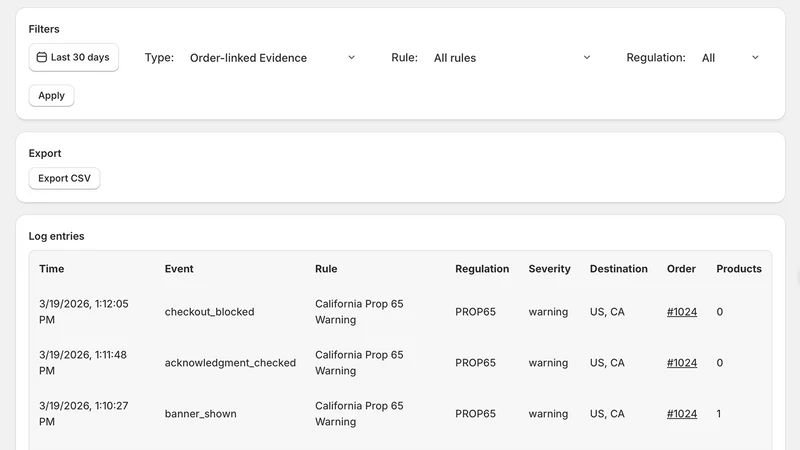Screen dimensions: 800x450
Task: Click the Log entries heading
Action: coord(56,236)
